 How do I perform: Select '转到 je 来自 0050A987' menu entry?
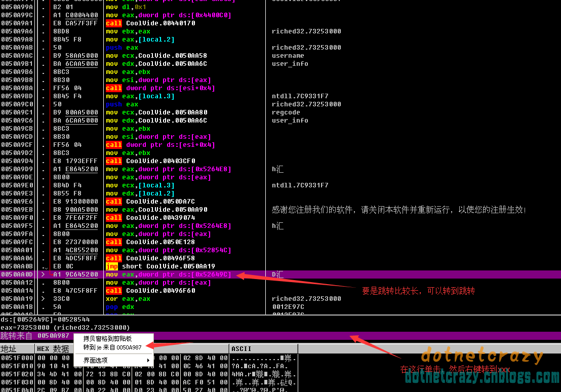click(112, 347)
